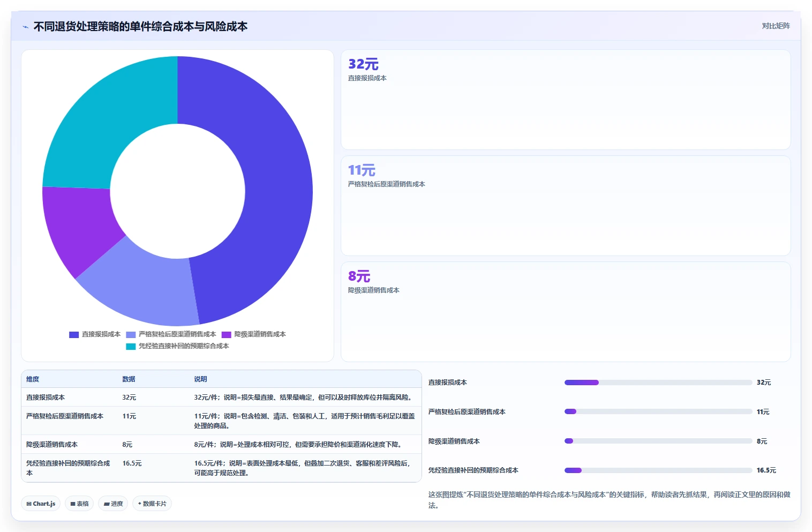Toggle 凭经验直接补回的预期综合成本 legend swatch
Screen dimensions: 812x532
point(131,347)
